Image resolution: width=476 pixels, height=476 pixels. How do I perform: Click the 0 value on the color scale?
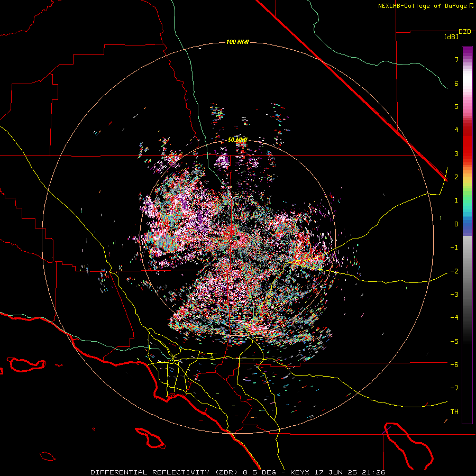click(456, 224)
